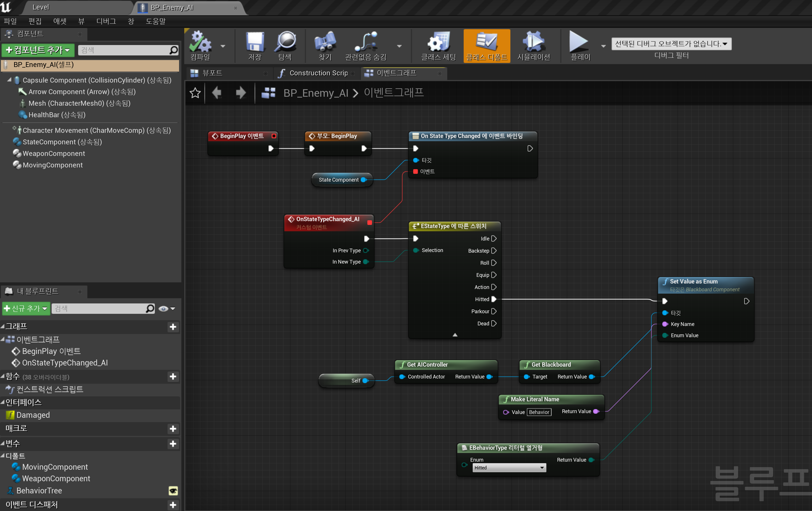Viewport: 812px width, 511px height.
Task: Open the 디버그 menu in menu bar
Action: [x=106, y=21]
